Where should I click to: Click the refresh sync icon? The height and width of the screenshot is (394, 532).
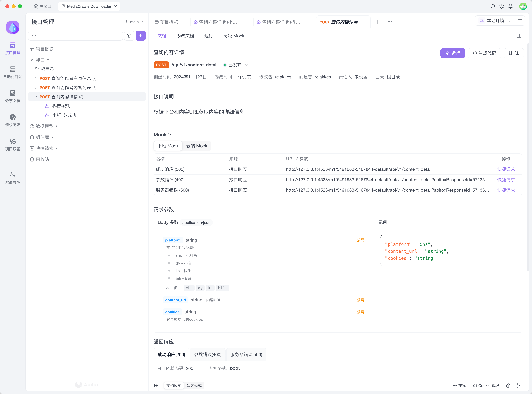pos(492,6)
